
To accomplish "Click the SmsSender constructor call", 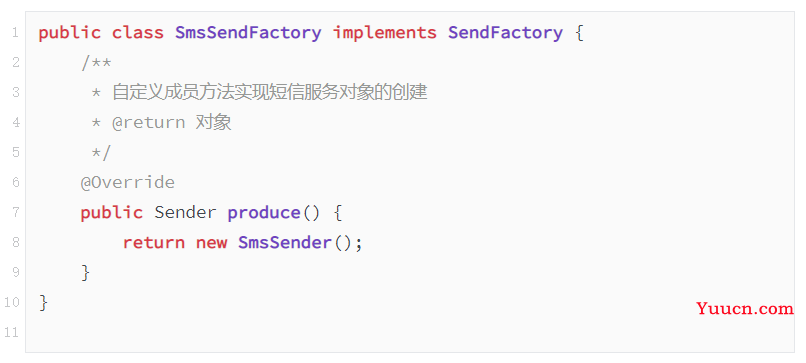I will point(285,242).
